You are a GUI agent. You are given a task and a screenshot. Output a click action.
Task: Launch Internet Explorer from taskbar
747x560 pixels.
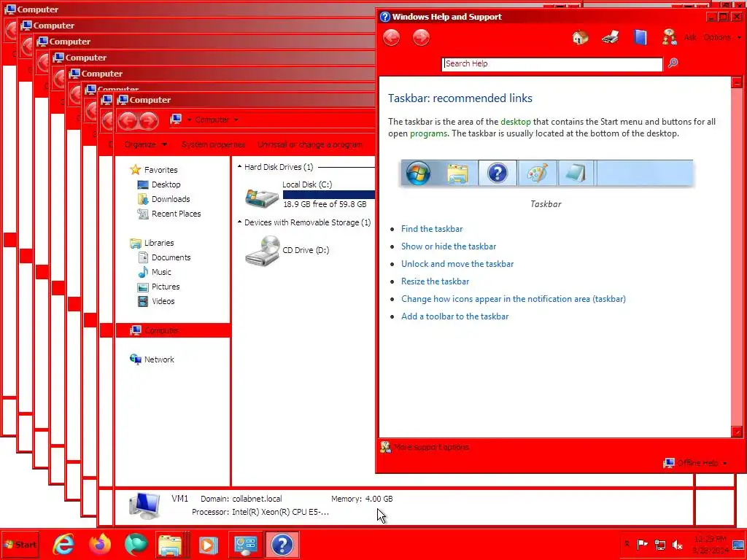coord(63,545)
